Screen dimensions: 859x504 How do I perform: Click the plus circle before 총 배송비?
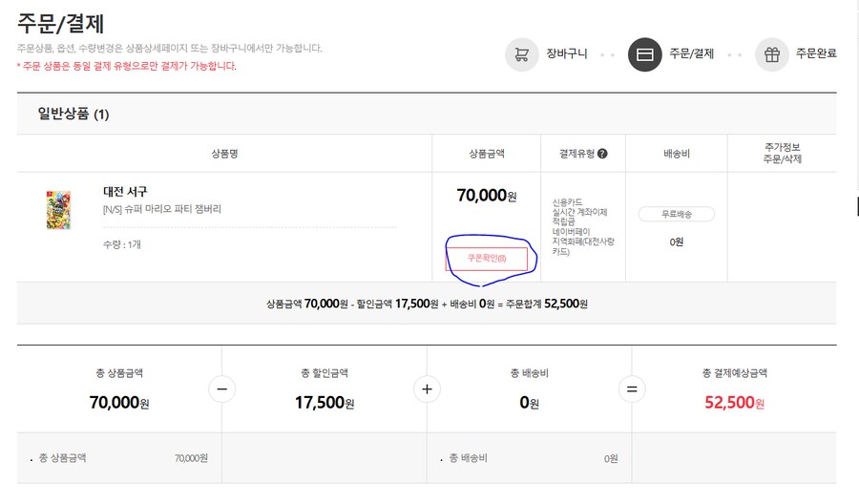click(427, 389)
